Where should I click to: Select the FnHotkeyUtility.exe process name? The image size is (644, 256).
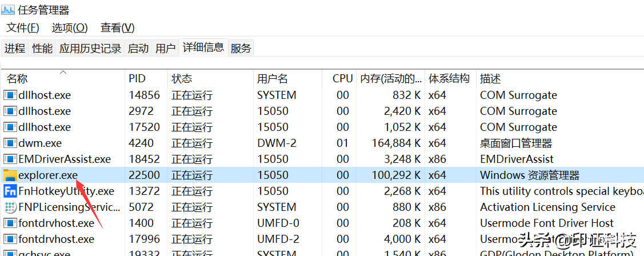click(x=66, y=191)
